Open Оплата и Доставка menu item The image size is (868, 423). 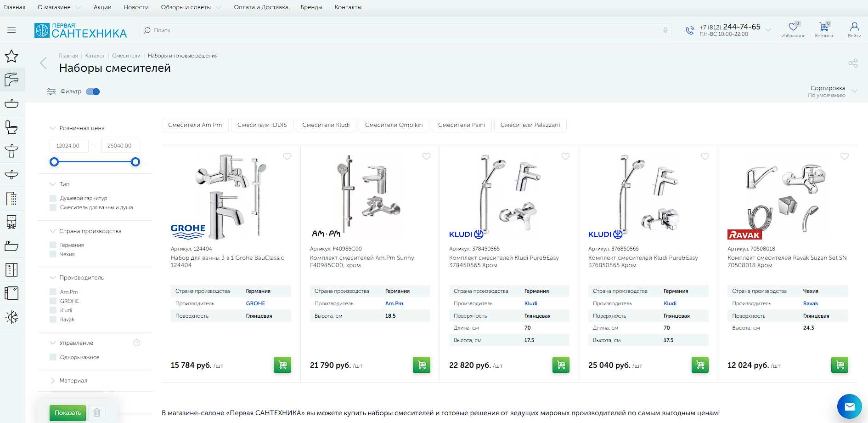[x=261, y=7]
